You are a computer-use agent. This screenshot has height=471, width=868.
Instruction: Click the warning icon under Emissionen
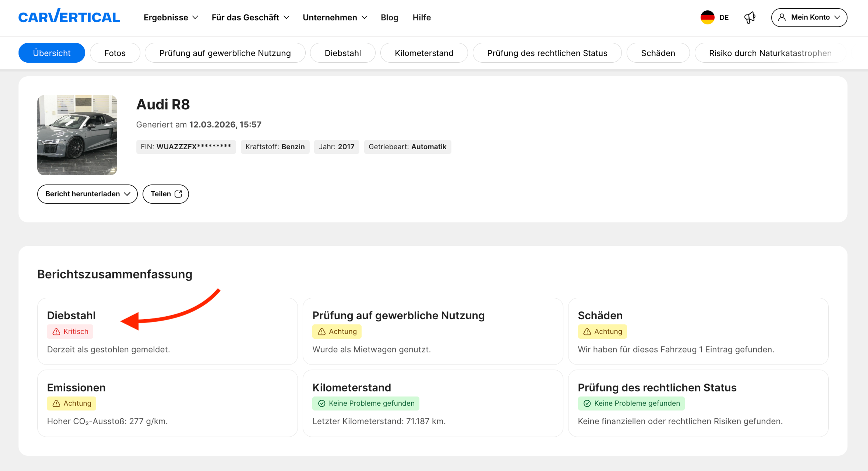(56, 403)
